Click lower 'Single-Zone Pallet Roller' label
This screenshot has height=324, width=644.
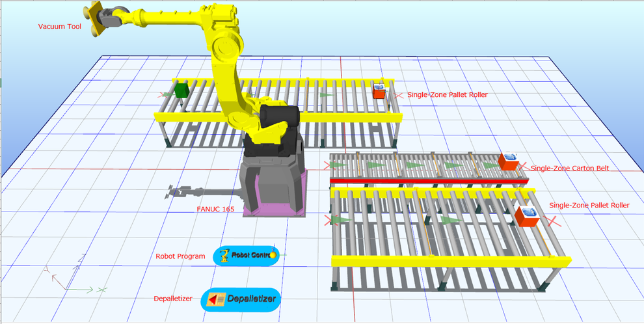(589, 205)
